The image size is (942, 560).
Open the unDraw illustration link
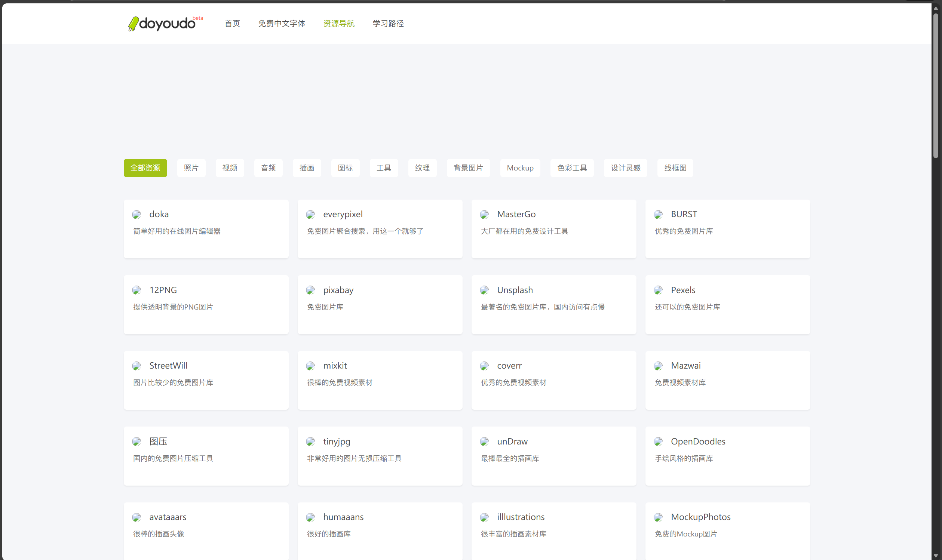pyautogui.click(x=512, y=441)
